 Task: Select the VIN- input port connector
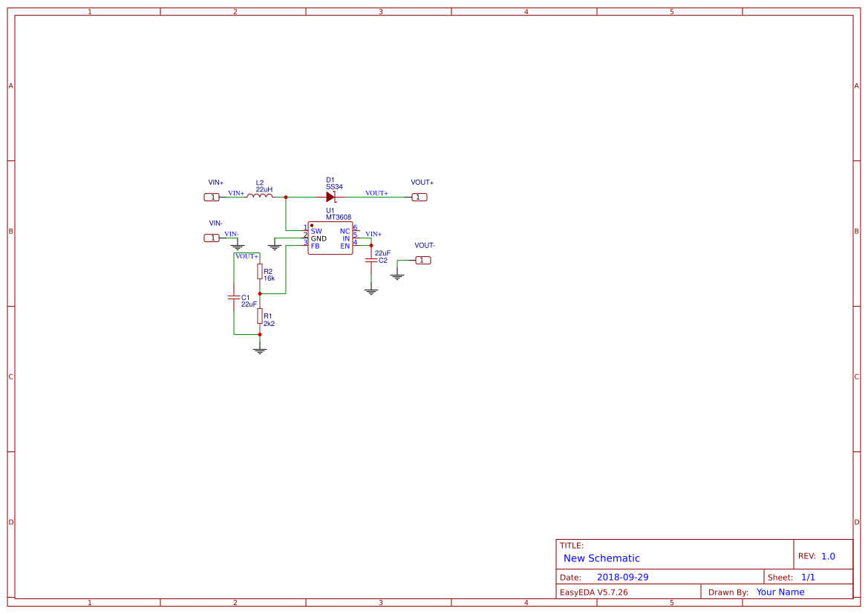coord(212,238)
